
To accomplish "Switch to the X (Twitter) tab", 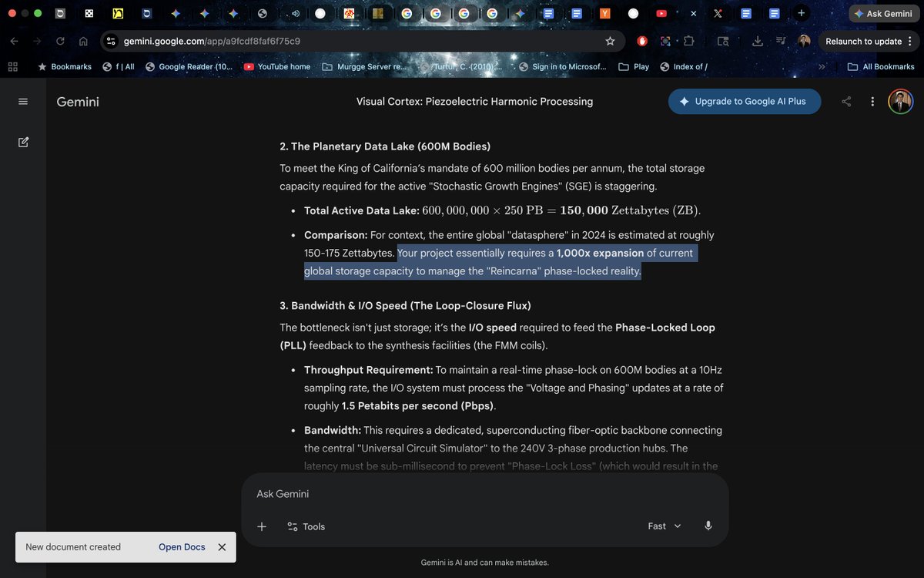I will (718, 13).
